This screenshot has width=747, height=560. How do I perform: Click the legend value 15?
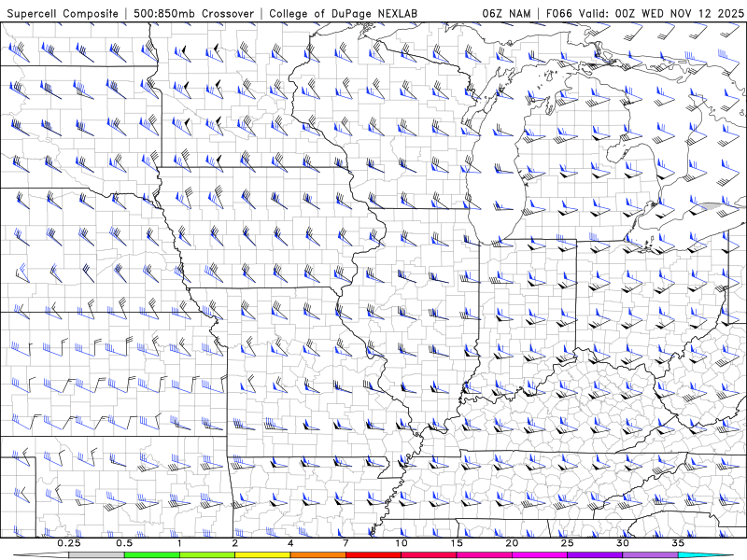[x=457, y=543]
